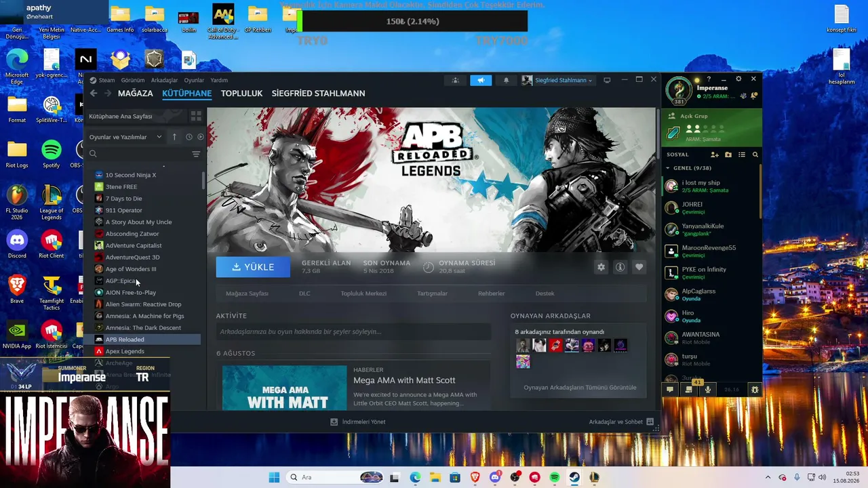Sort library by recent activity clock icon
The width and height of the screenshot is (868, 488).
(x=189, y=137)
